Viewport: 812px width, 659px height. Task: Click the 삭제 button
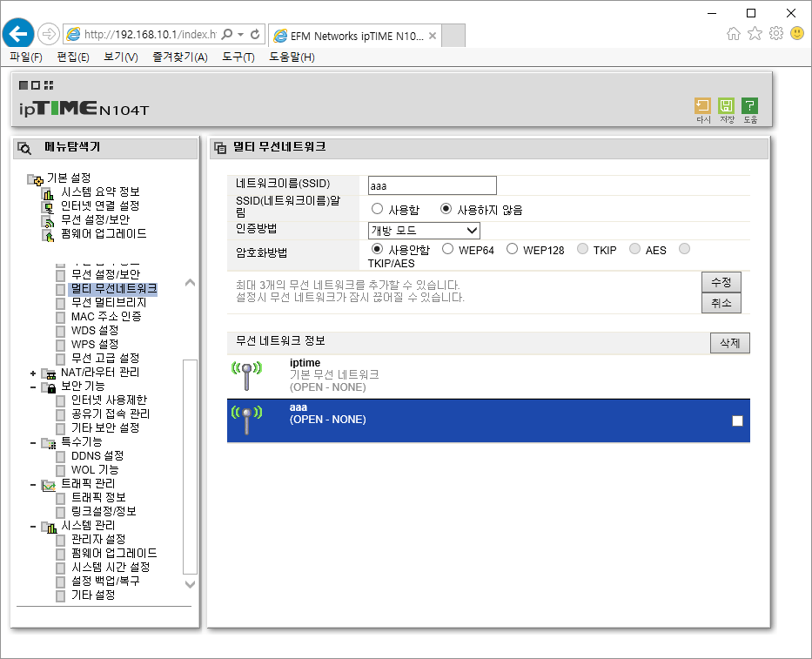(729, 343)
